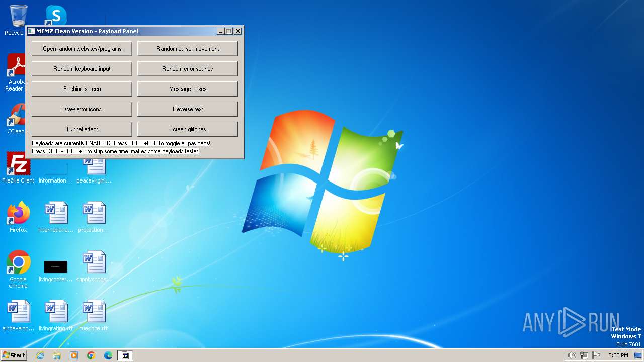
Task: Activate the Reverse text payload
Action: [x=188, y=109]
